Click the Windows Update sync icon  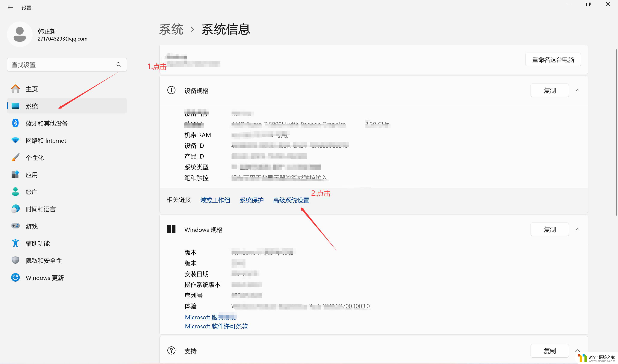pyautogui.click(x=15, y=278)
